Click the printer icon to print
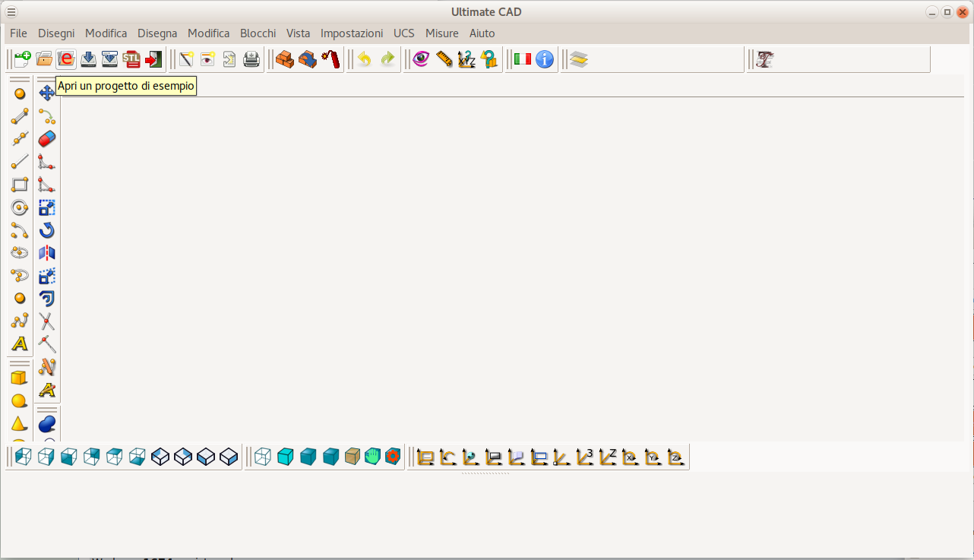The height and width of the screenshot is (560, 974). [251, 59]
